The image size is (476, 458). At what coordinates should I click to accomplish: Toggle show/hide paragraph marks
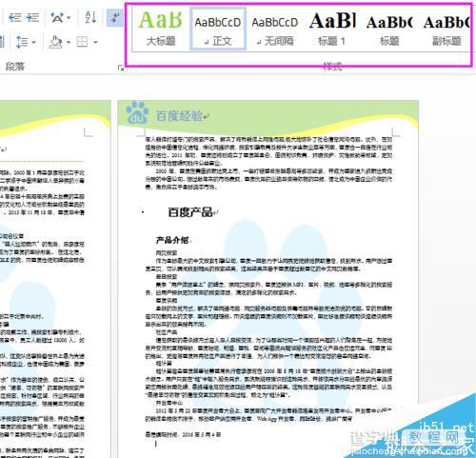click(114, 17)
